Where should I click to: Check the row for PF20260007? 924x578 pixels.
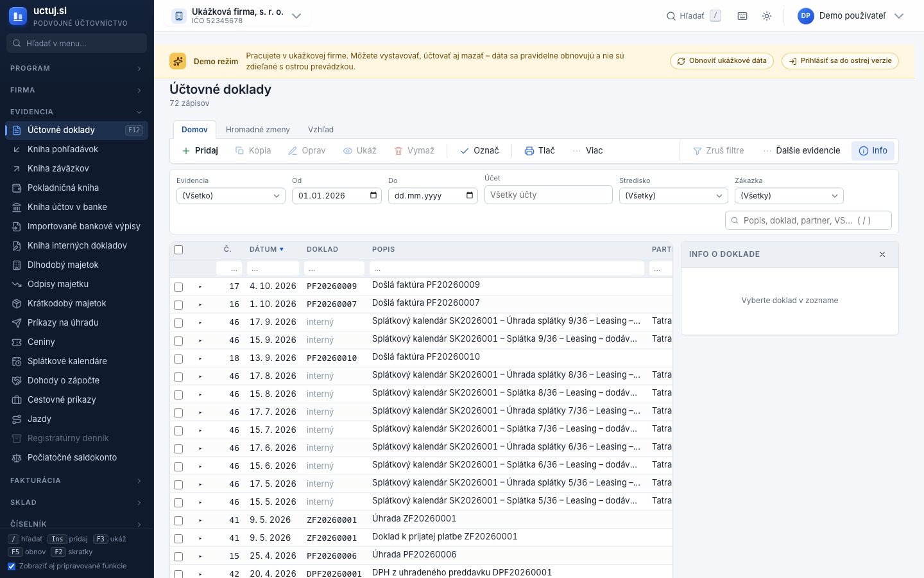[x=178, y=305]
